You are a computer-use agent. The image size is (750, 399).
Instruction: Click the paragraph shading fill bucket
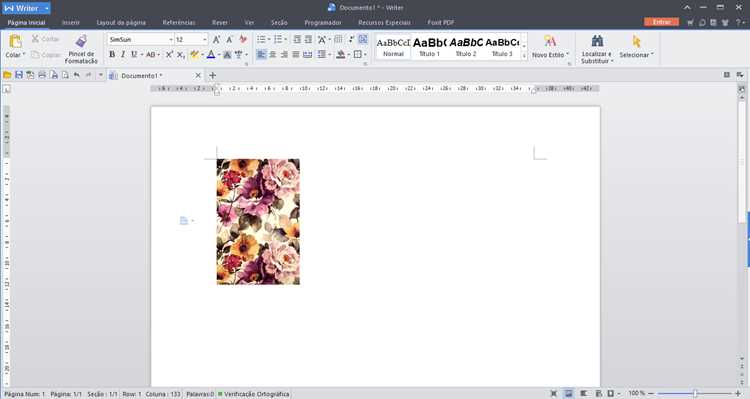click(340, 55)
